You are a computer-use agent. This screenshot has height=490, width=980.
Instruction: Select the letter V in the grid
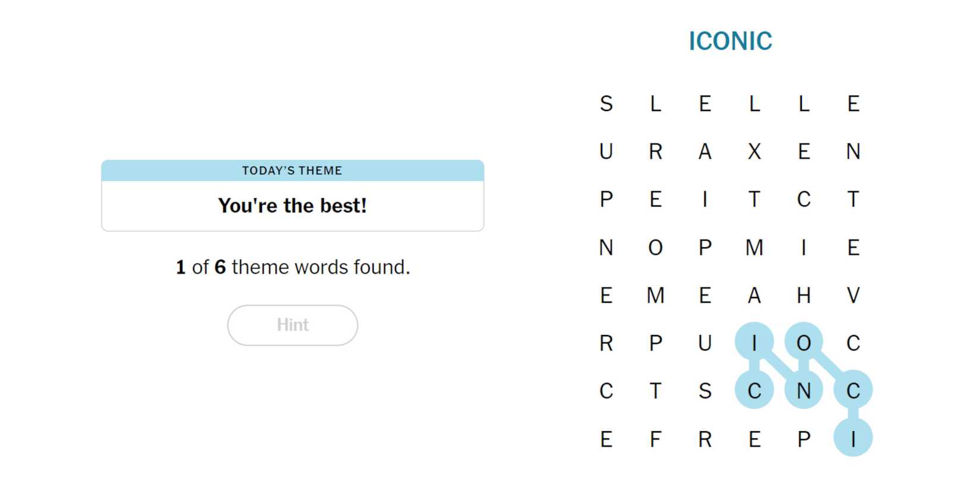tap(853, 295)
